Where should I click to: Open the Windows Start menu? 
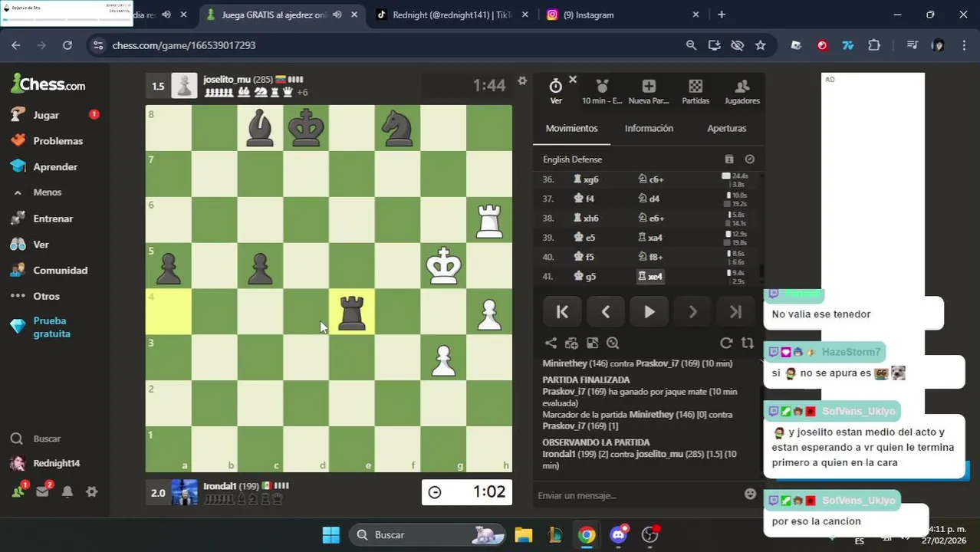click(331, 534)
